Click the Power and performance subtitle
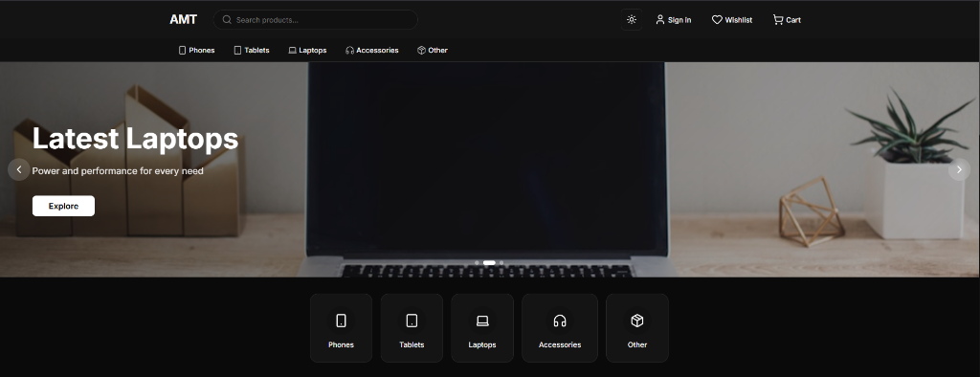Screen dimensions: 980x377 (118, 170)
